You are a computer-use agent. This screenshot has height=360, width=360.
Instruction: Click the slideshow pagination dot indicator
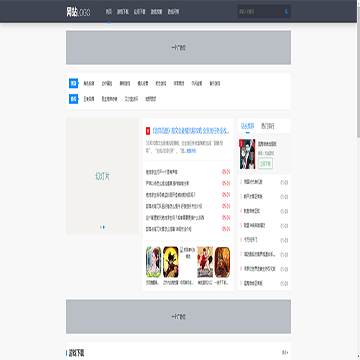tap(103, 227)
